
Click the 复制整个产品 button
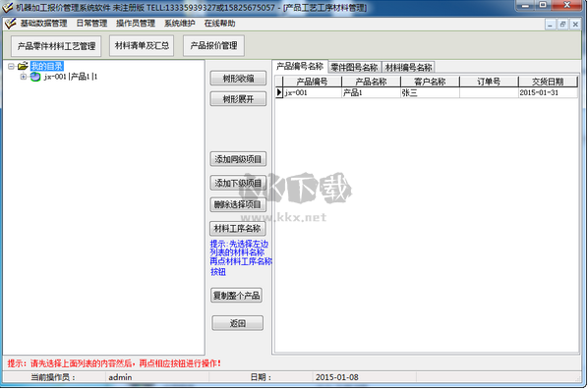point(237,296)
